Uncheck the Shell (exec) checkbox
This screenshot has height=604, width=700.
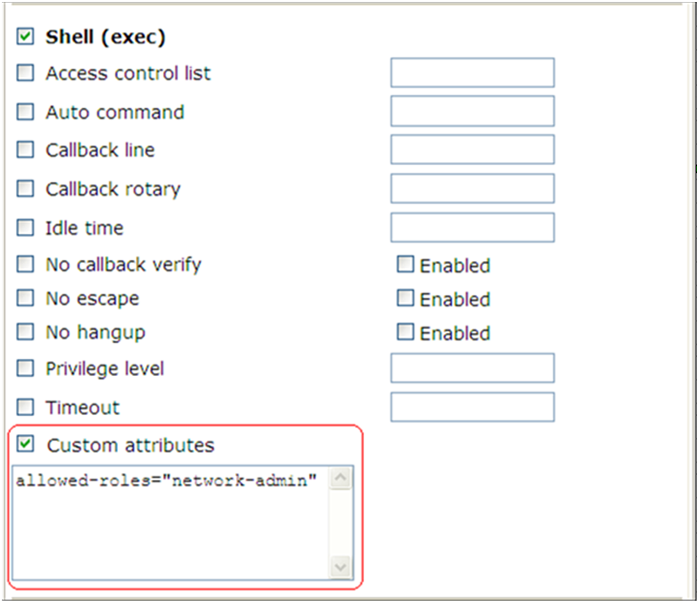pyautogui.click(x=25, y=36)
